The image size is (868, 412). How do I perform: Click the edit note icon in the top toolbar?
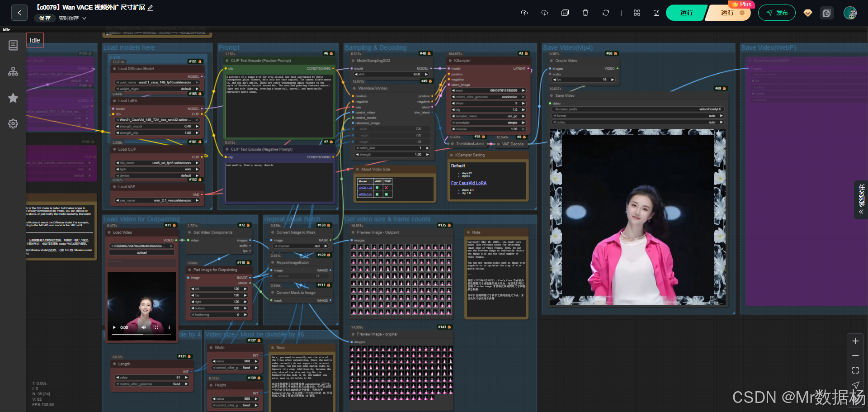[656, 13]
